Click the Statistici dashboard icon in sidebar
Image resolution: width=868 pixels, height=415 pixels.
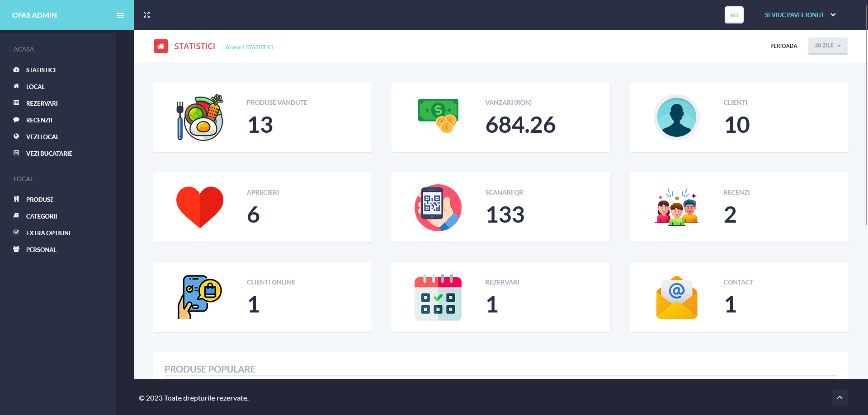click(x=16, y=70)
